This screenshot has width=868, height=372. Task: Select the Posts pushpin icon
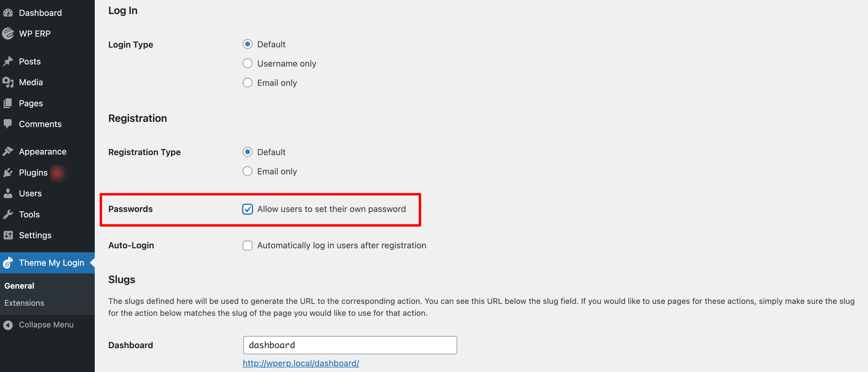tap(8, 61)
